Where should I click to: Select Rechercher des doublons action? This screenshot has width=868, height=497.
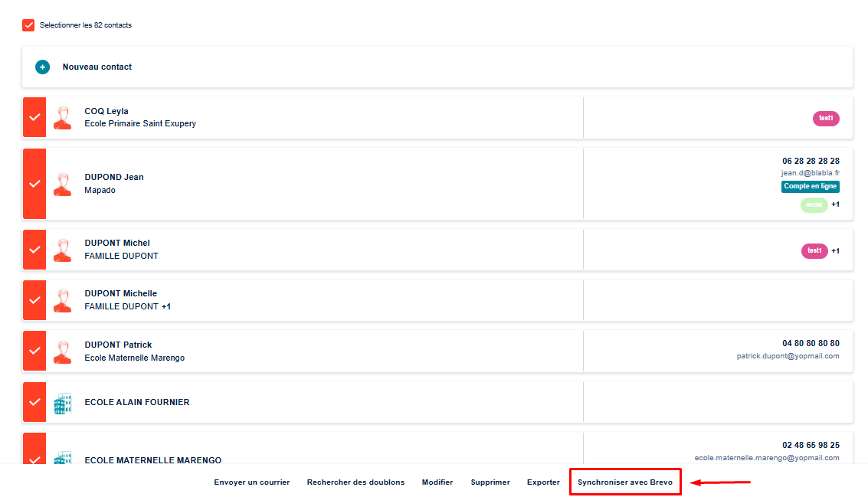click(355, 482)
